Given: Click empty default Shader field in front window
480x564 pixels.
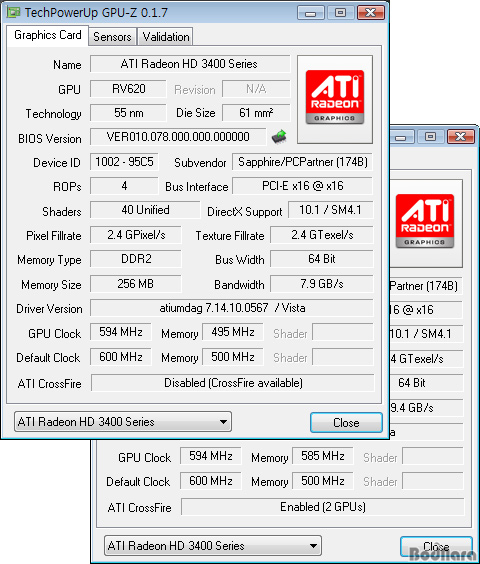Looking at the screenshot, I should 343,357.
